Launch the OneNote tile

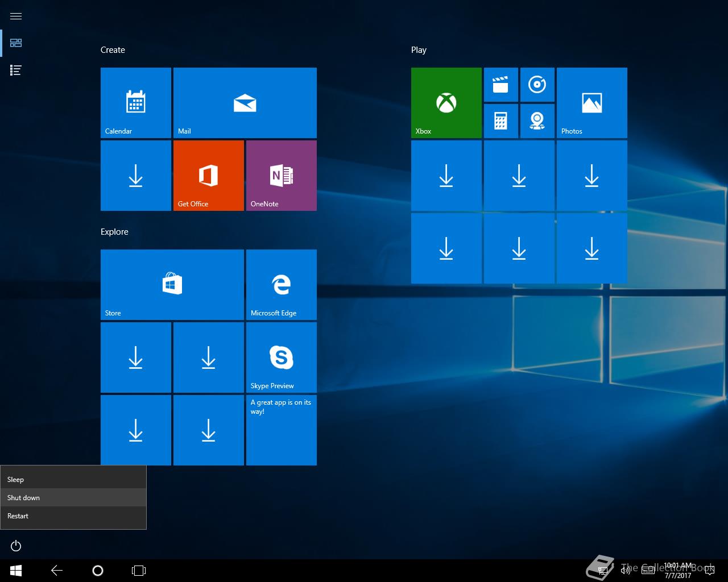click(x=282, y=176)
